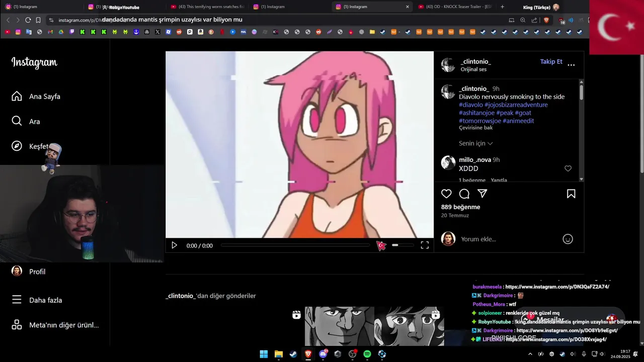Viewport: 644px width, 362px height.
Task: Open Meta'nın diğer ürünleri menu
Action: point(55,325)
